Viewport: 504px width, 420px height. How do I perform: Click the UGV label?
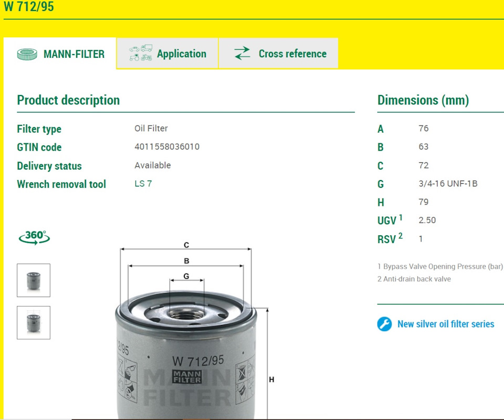tap(390, 220)
